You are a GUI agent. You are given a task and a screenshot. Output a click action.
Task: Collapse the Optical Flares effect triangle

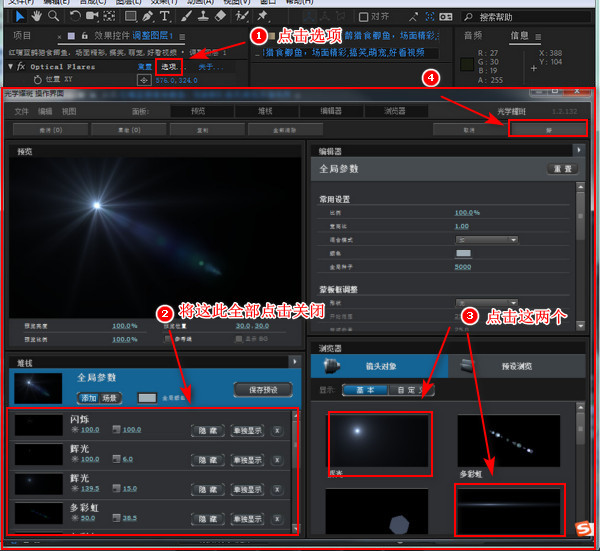coord(11,67)
